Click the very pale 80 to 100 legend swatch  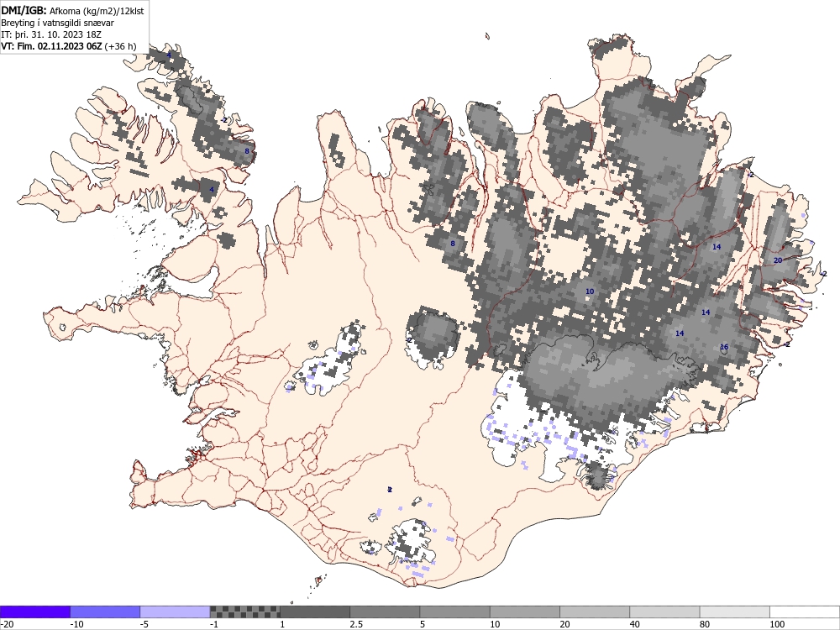(x=734, y=612)
